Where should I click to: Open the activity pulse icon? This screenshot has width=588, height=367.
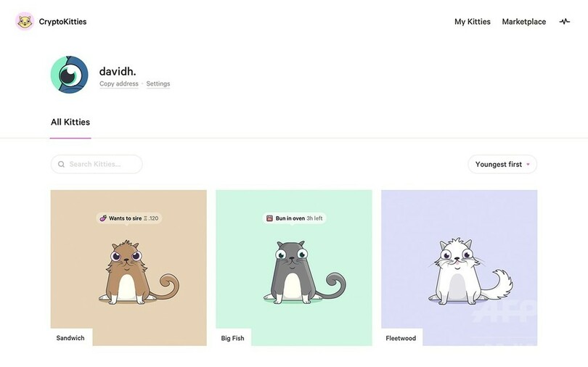pyautogui.click(x=564, y=22)
